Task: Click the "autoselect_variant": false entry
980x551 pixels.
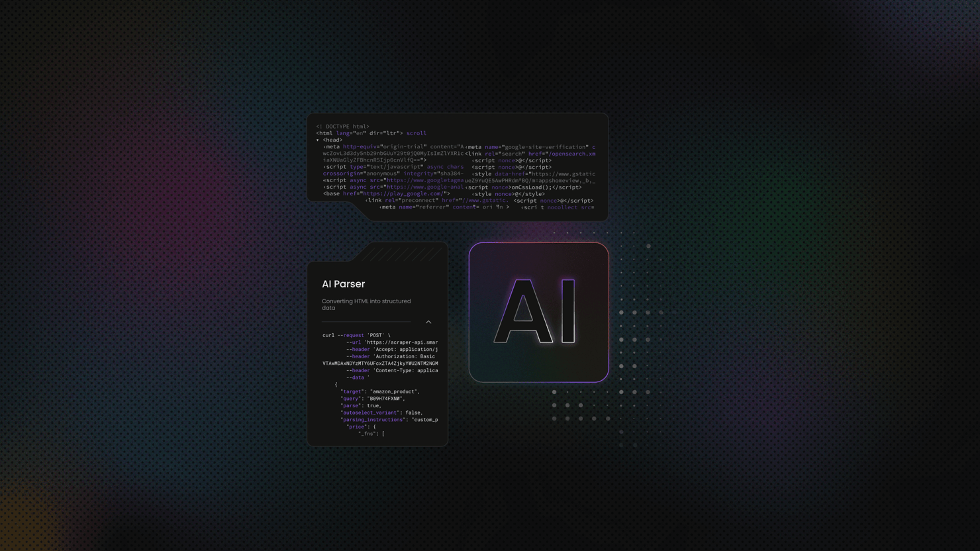Action: click(x=381, y=413)
